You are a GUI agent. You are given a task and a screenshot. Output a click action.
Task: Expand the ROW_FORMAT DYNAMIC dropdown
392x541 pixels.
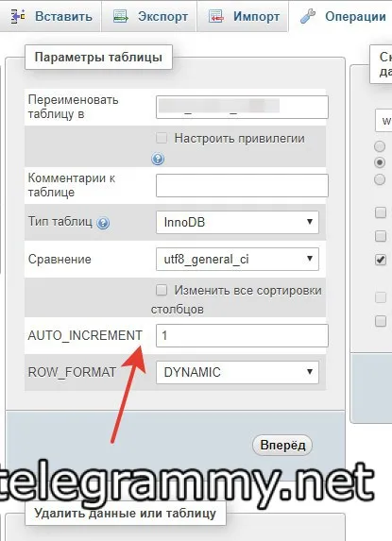(x=237, y=372)
